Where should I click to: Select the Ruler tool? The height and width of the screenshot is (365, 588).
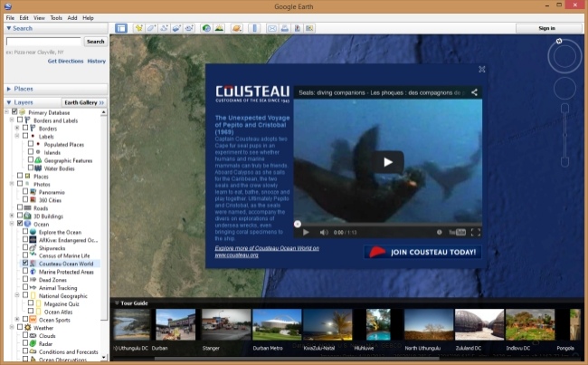click(254, 28)
